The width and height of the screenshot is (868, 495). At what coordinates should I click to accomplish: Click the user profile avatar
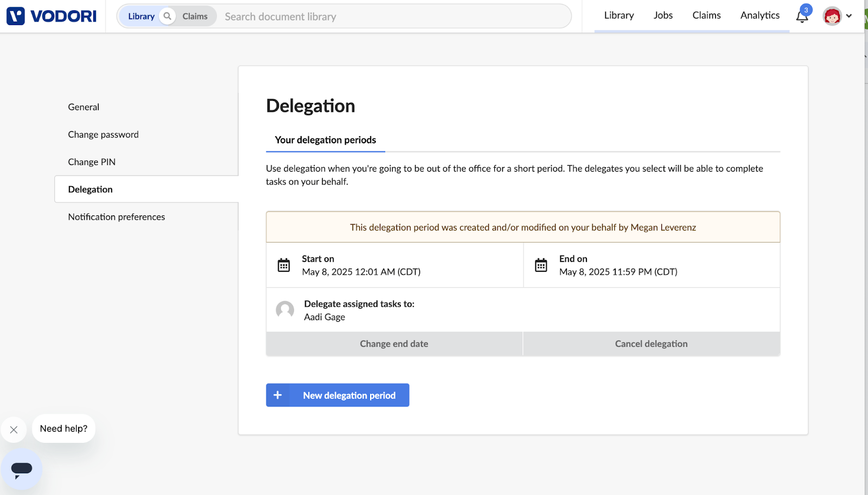[832, 16]
